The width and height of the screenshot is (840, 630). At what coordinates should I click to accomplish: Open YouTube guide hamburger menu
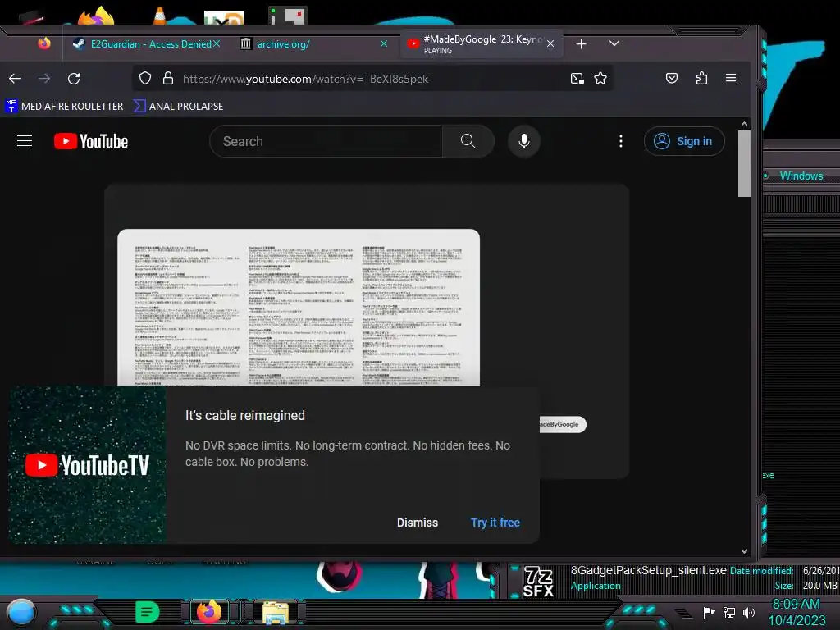click(x=25, y=141)
